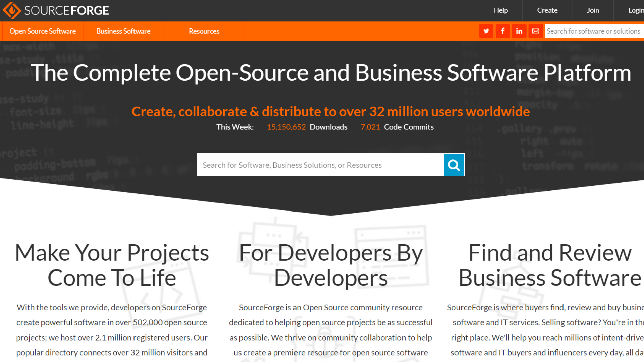Click the SOURCEFORGE wordmark text
The width and height of the screenshot is (644, 362).
tap(66, 11)
